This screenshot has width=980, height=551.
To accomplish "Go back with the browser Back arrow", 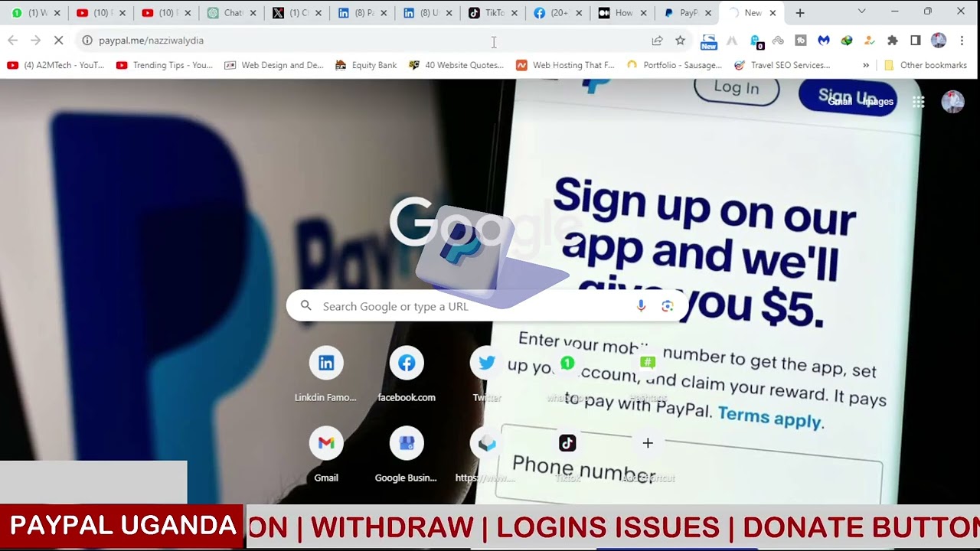I will [12, 41].
